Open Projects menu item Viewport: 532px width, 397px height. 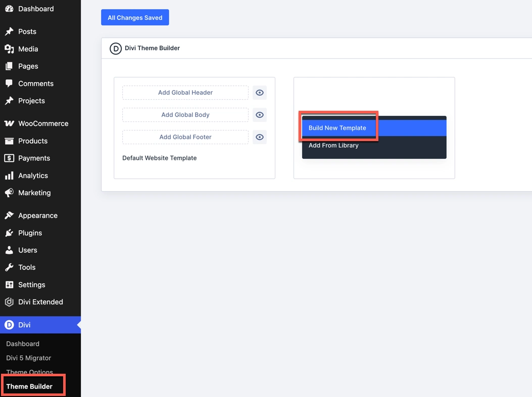click(x=40, y=101)
